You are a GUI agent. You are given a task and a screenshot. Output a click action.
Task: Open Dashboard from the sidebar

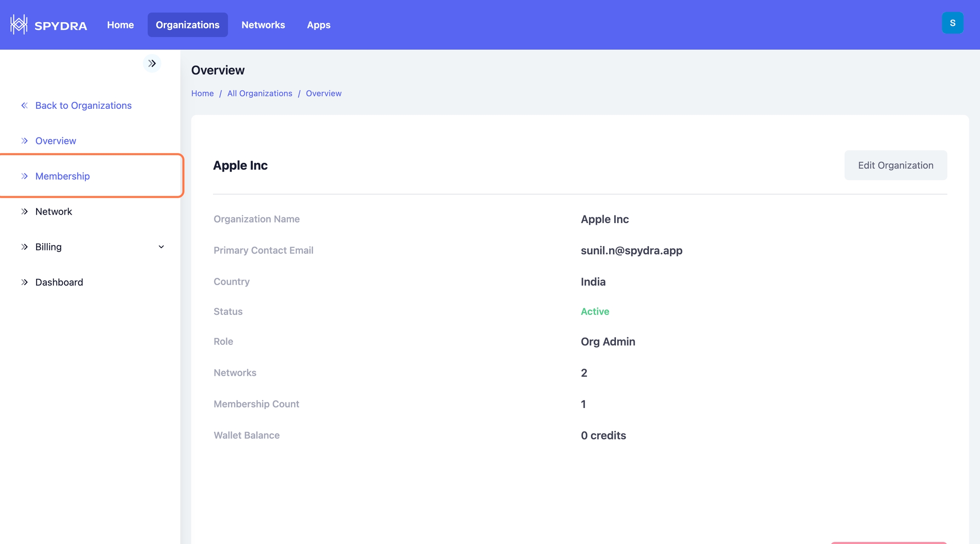click(59, 282)
